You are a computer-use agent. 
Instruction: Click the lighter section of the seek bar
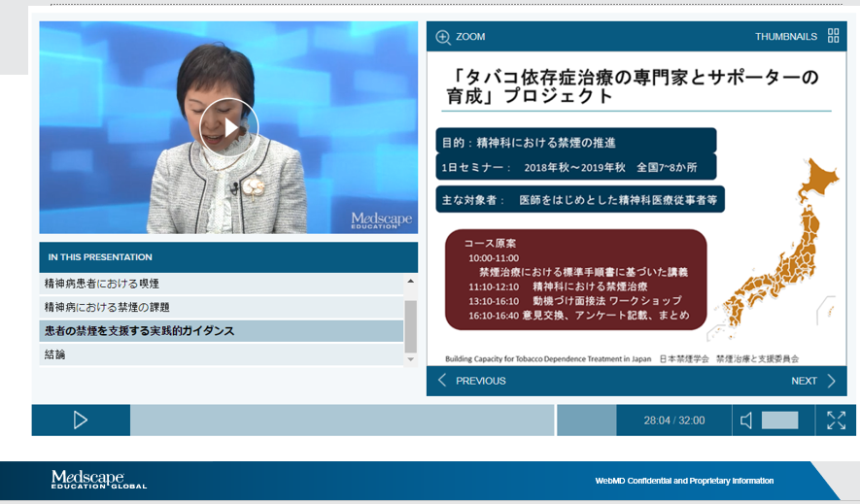pyautogui.click(x=342, y=420)
